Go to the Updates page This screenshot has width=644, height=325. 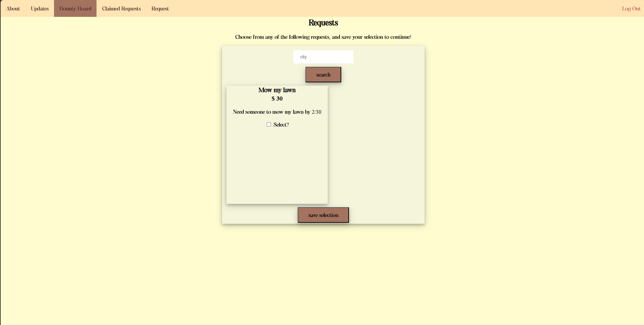(x=40, y=8)
